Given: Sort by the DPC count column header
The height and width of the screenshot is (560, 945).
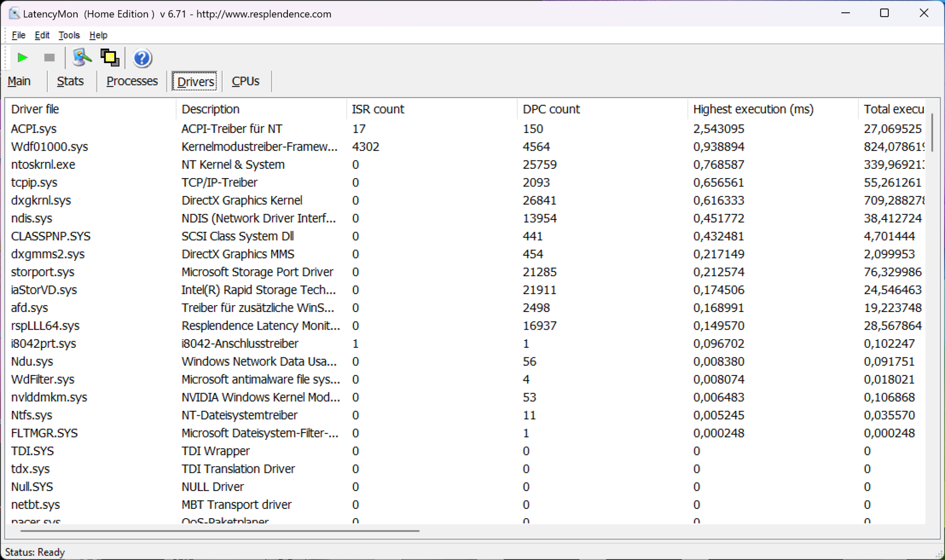Looking at the screenshot, I should click(x=551, y=109).
